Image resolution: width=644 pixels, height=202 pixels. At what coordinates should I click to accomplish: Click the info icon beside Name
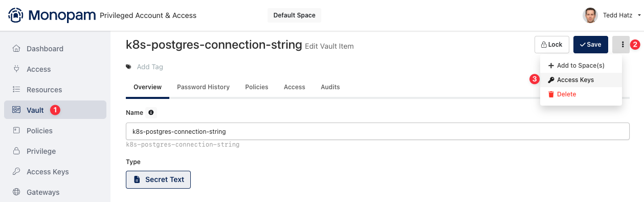pyautogui.click(x=151, y=112)
